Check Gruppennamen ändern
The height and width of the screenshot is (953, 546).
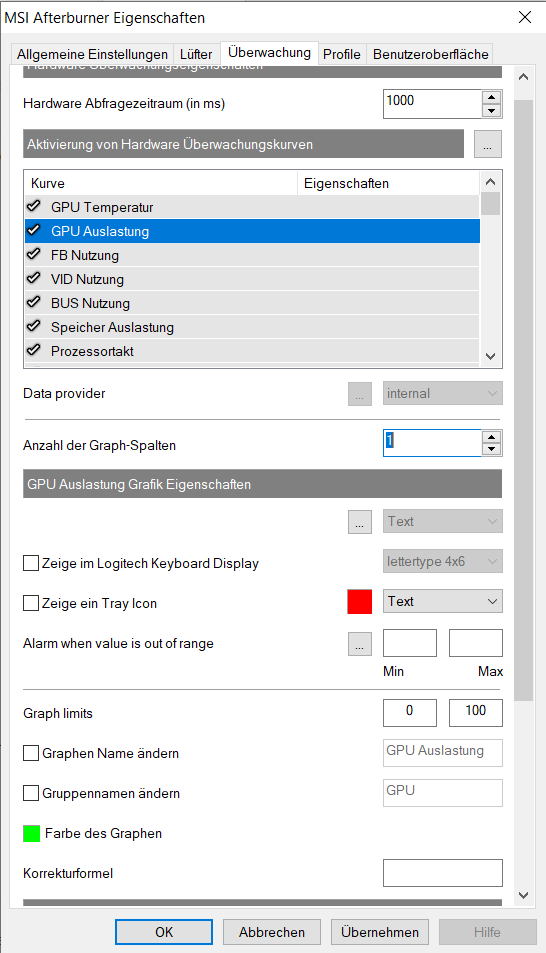tap(31, 793)
